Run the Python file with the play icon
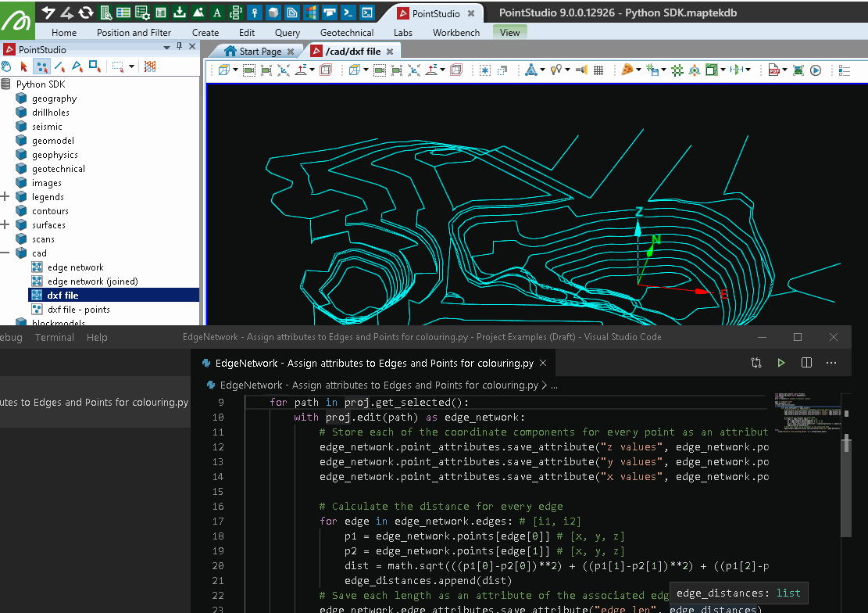This screenshot has height=613, width=868. (780, 363)
